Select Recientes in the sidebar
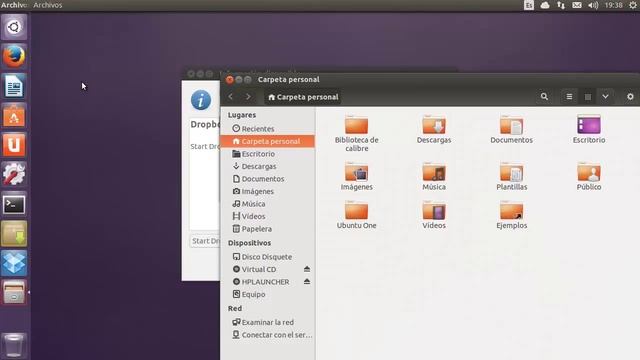This screenshot has width=640, height=360. tap(267, 129)
